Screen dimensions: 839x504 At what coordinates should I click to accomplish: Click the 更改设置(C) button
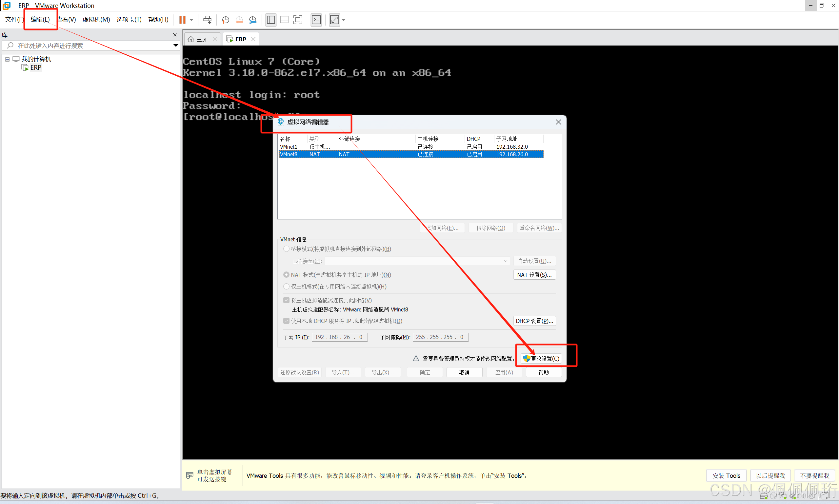[x=541, y=359]
